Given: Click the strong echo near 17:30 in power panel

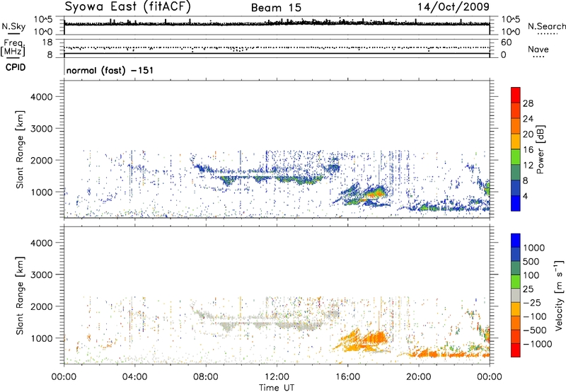Looking at the screenshot, I should (x=376, y=192).
